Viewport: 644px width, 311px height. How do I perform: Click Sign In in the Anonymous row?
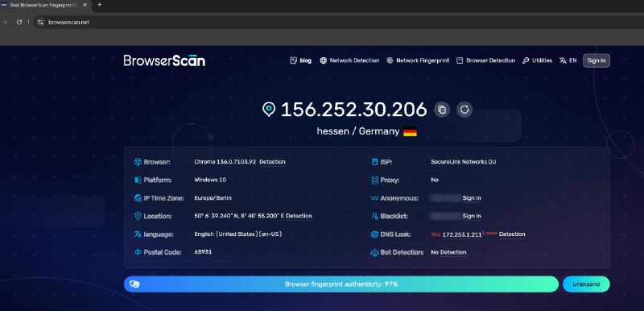[x=472, y=198]
